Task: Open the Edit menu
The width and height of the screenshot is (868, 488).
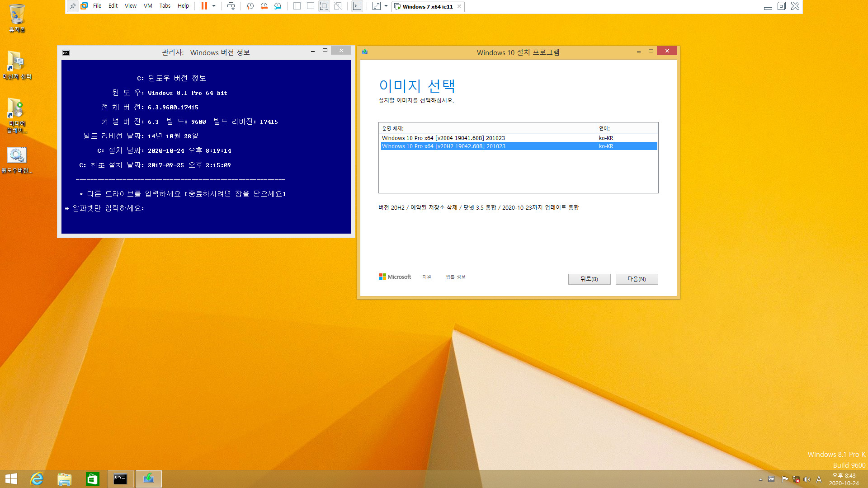Action: coord(113,6)
